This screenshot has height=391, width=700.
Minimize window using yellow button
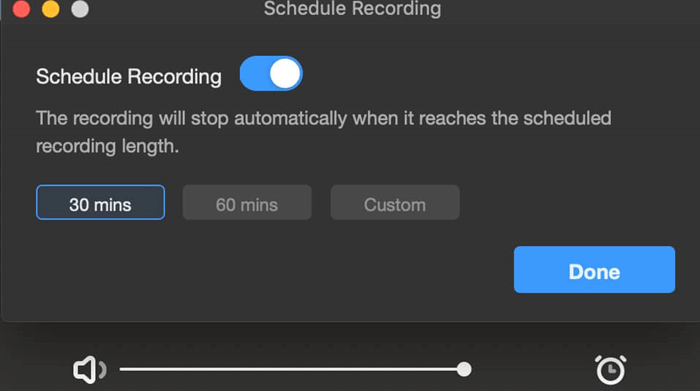[50, 9]
